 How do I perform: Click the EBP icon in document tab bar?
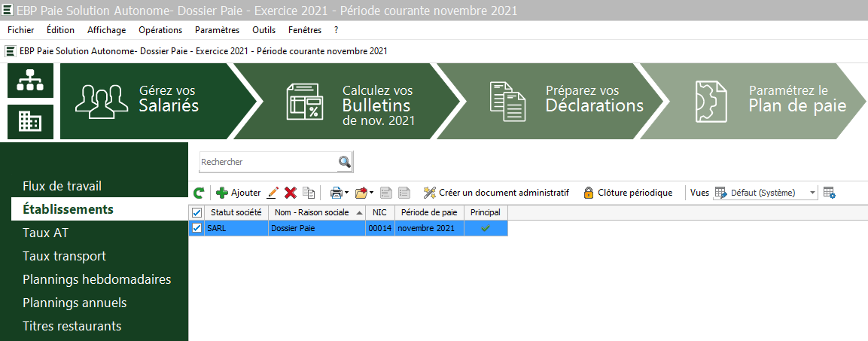[x=11, y=51]
